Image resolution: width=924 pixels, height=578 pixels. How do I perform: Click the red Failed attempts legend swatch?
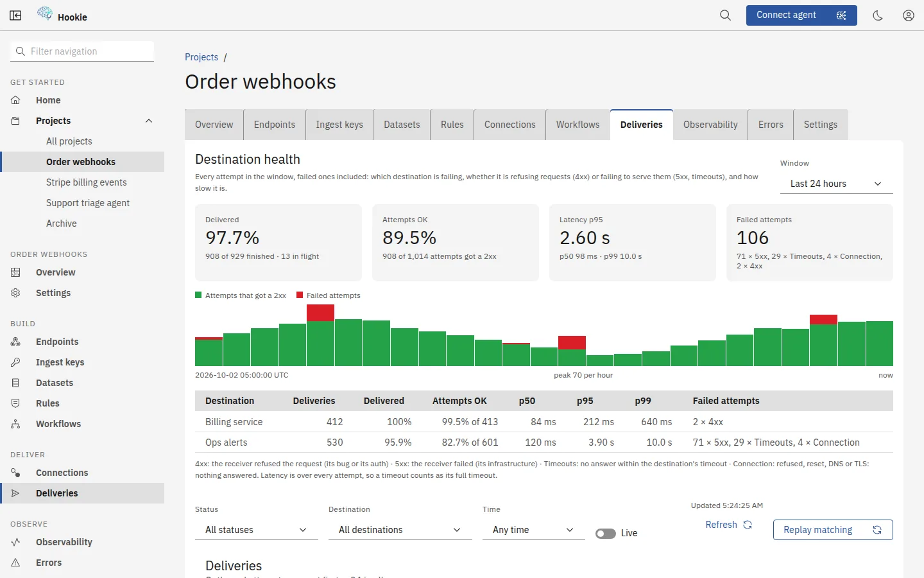tap(300, 295)
